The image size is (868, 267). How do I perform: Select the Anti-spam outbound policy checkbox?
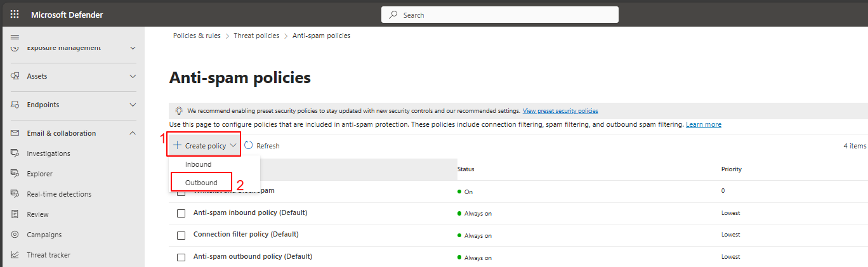click(x=181, y=257)
